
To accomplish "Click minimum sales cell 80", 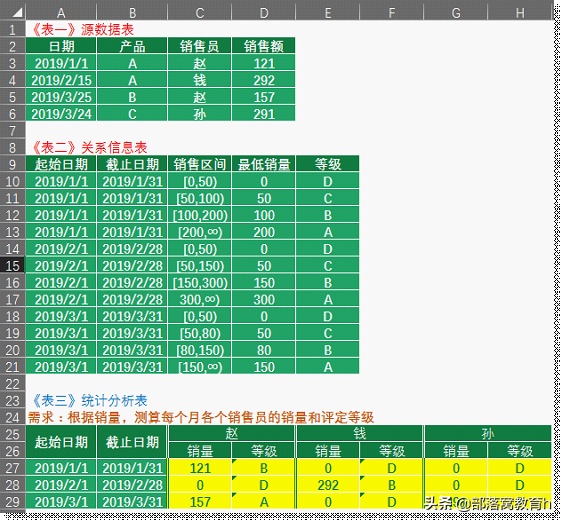I will pyautogui.click(x=264, y=350).
